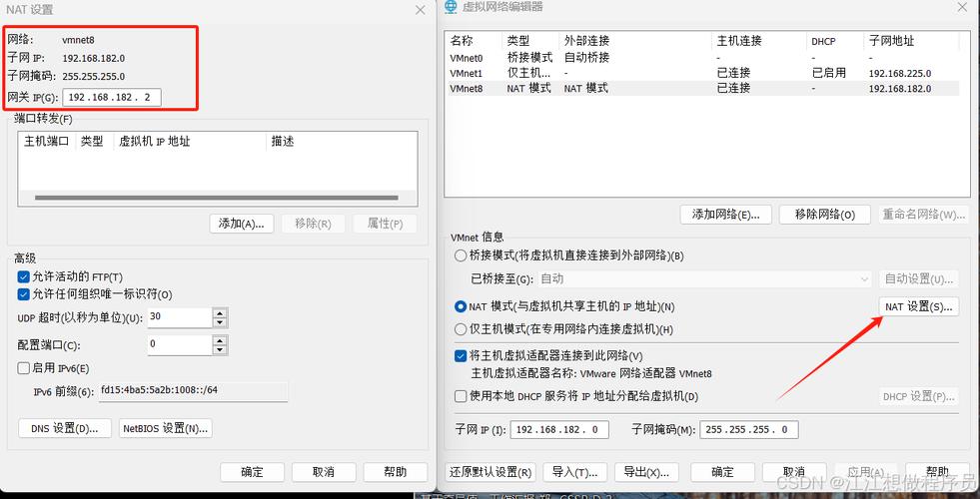Click the 子网 IP (I) input field
Viewport: 980px width, 499px height.
559,430
